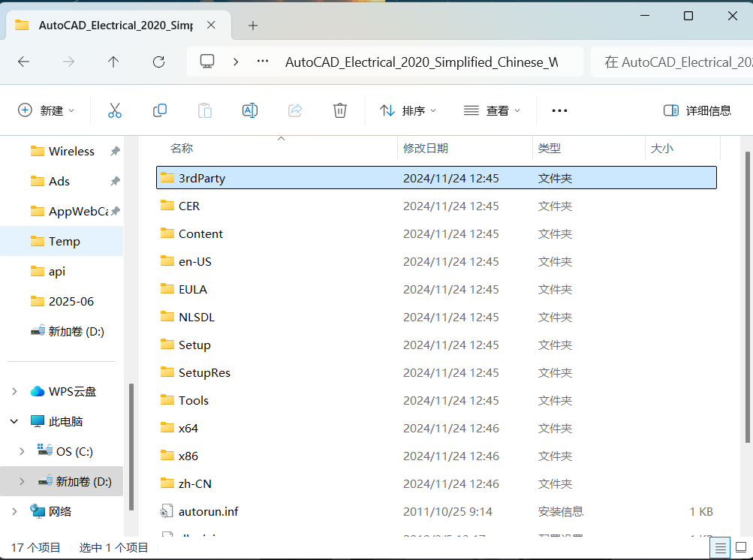The image size is (753, 560).
Task: Select the CER folder row
Action: [x=436, y=206]
